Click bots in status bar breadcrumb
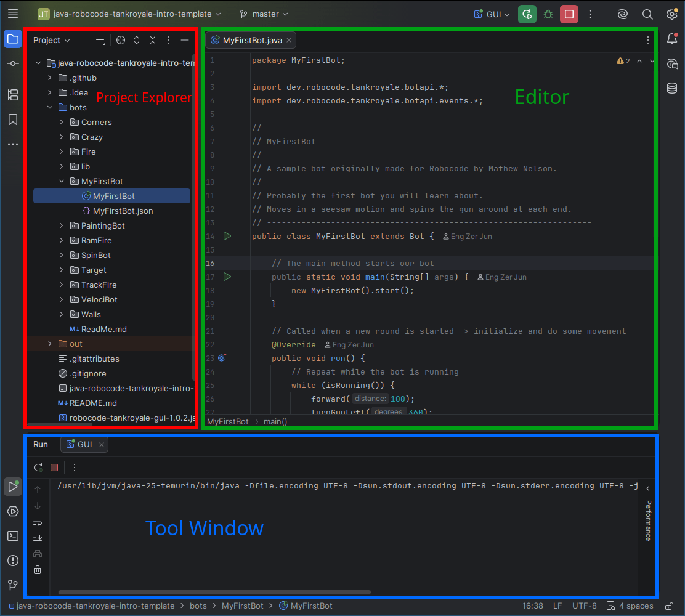Screen dimensions: 685x616 [198, 606]
